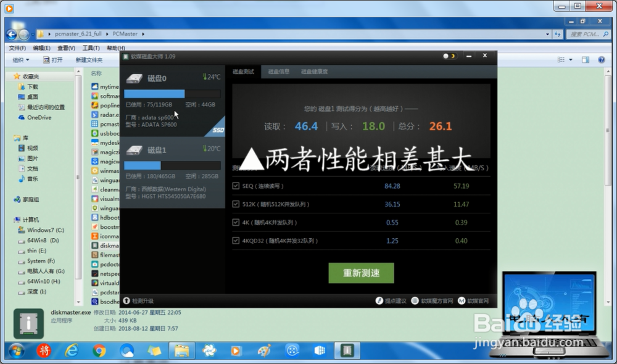Select file starting with bsodhe
Viewport: 617px width, 364px height.
[105, 302]
